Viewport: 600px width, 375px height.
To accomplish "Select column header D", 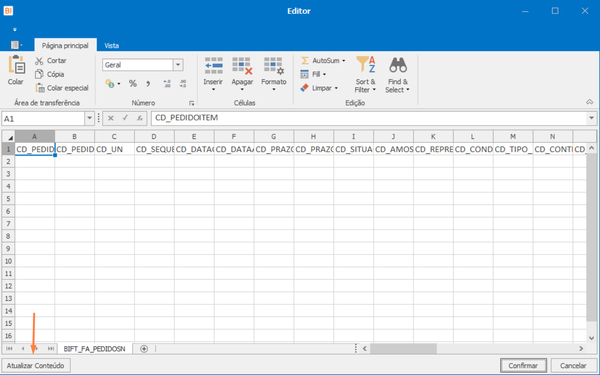I will pyautogui.click(x=154, y=137).
